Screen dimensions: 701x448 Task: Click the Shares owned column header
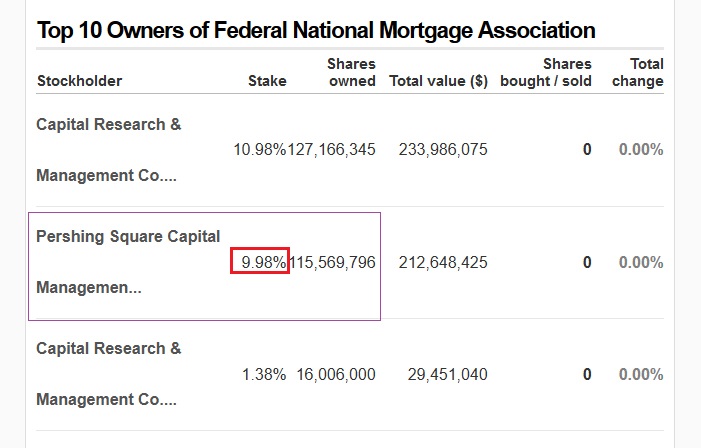(351, 72)
